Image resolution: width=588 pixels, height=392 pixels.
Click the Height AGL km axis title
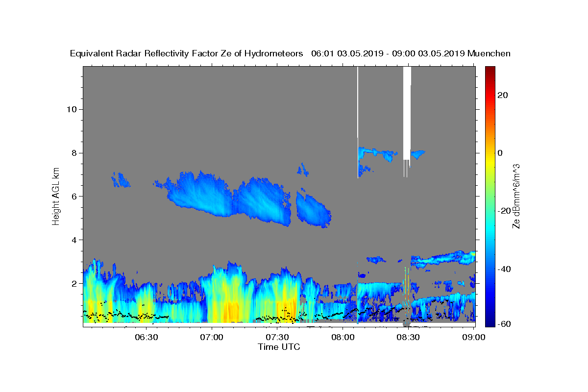(56, 196)
